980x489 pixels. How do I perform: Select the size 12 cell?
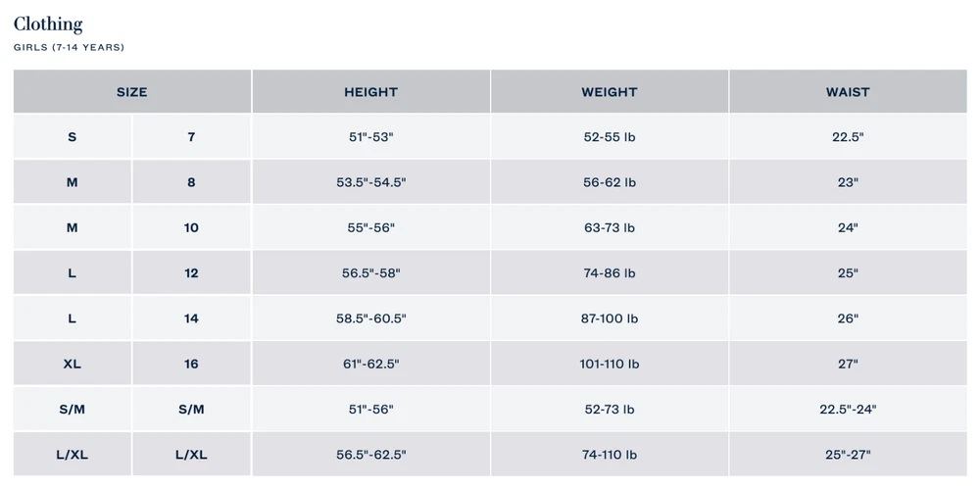tap(191, 273)
